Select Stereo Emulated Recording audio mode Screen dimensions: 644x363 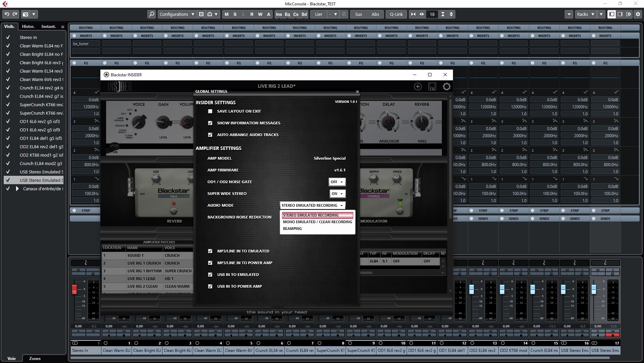click(317, 215)
